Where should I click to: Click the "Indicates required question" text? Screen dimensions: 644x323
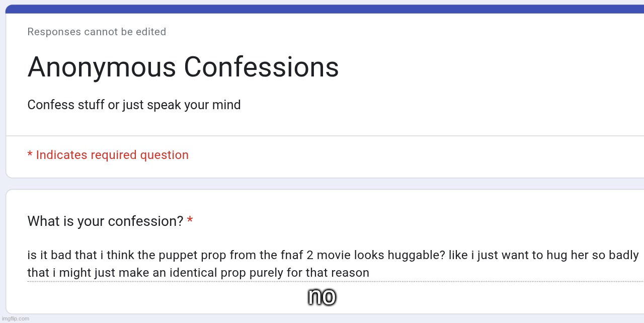112,155
